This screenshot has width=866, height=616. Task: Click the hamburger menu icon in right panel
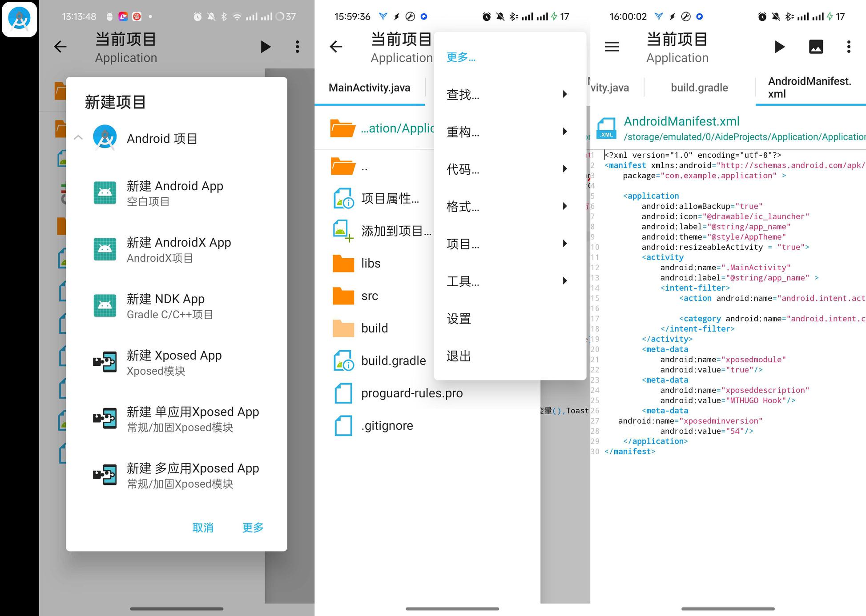(612, 47)
